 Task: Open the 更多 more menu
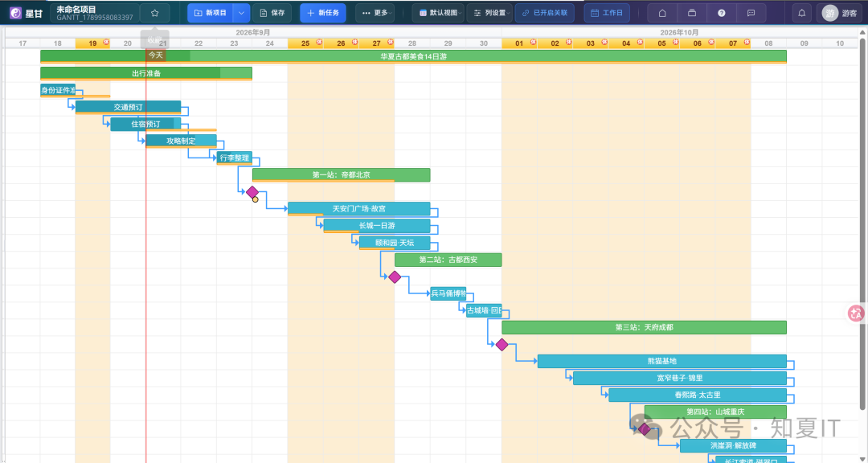(x=375, y=13)
